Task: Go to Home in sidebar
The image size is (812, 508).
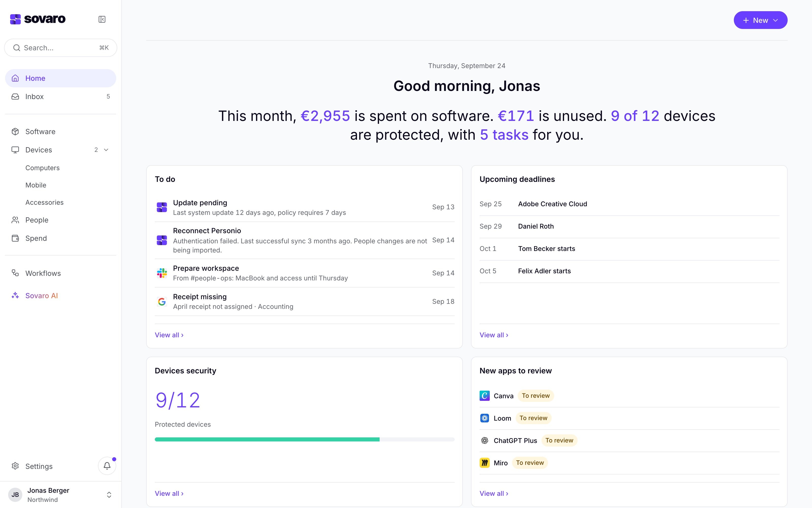Action: (61, 78)
